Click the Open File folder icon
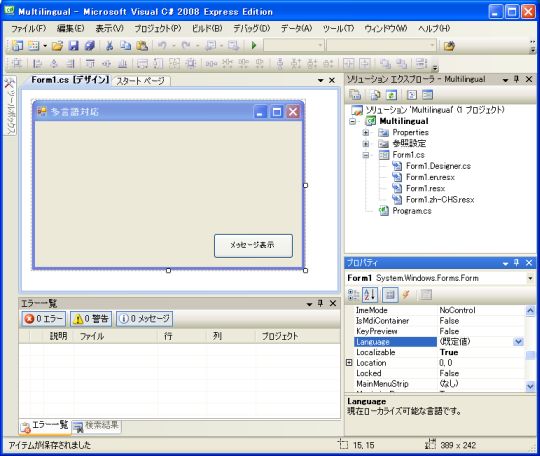The width and height of the screenshot is (540, 456). point(57,45)
